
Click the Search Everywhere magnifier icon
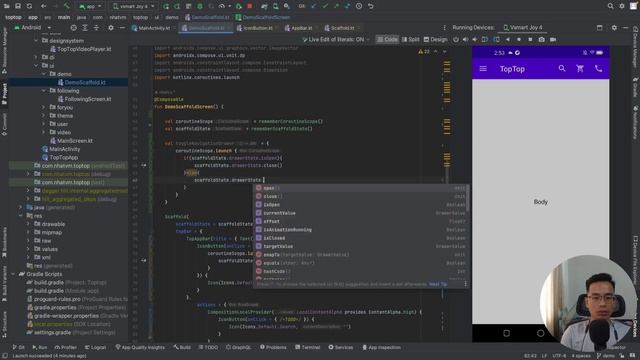pyautogui.click(x=610, y=6)
